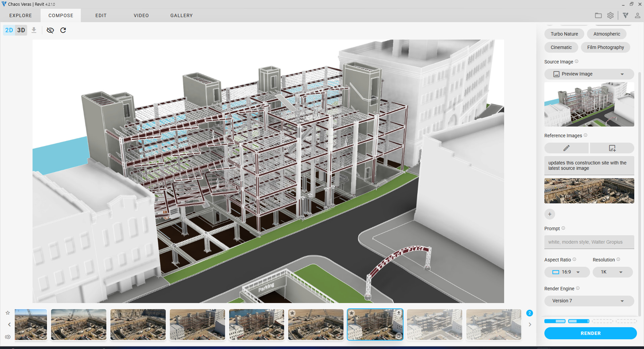Click the add reference image icon

tap(612, 148)
